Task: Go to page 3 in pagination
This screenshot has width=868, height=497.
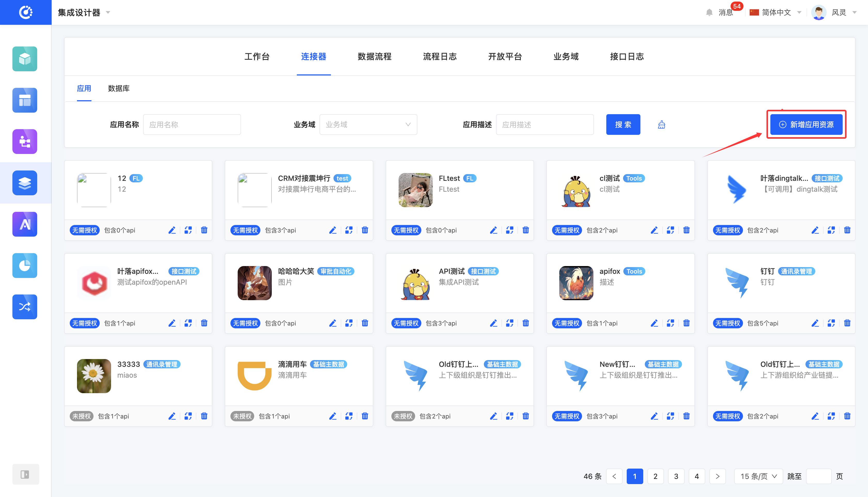Action: pos(676,476)
